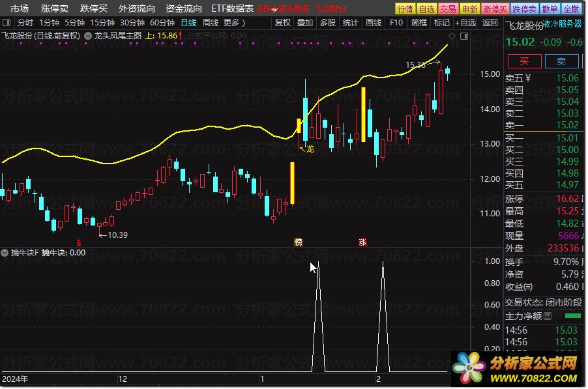Open the 市场 menu
Image resolution: width=588 pixels, height=389 pixels.
coord(19,8)
